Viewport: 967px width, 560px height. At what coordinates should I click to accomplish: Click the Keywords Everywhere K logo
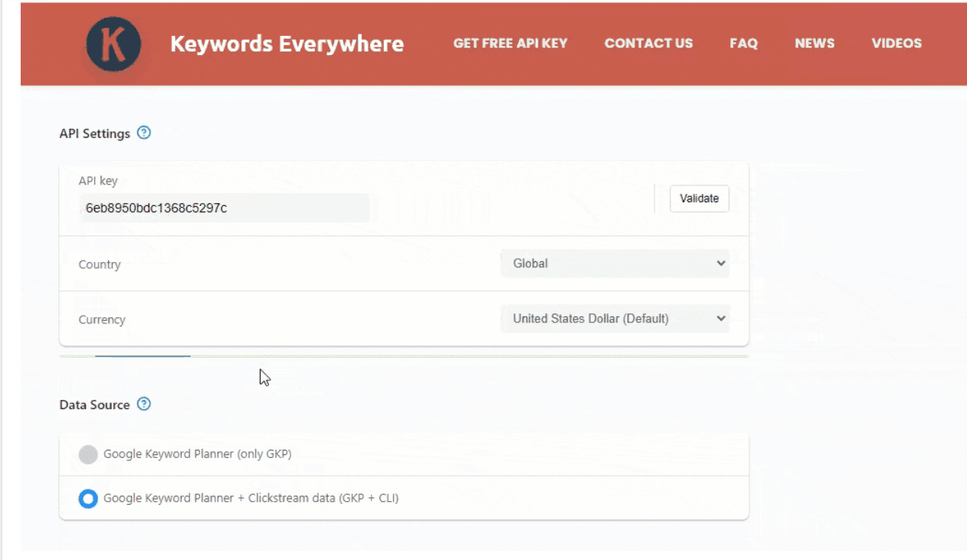pyautogui.click(x=112, y=44)
